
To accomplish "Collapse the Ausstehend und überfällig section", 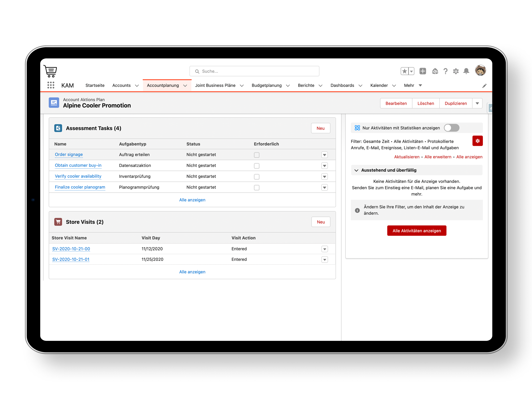I will pyautogui.click(x=356, y=170).
